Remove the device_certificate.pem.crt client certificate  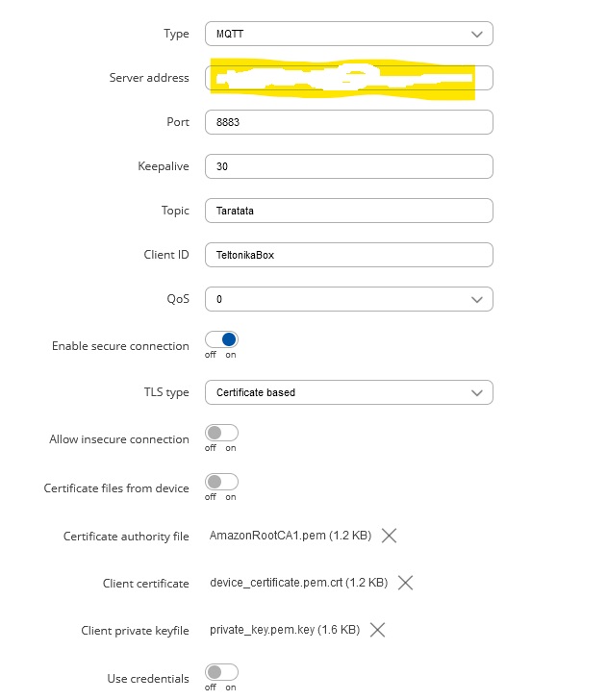pos(406,583)
